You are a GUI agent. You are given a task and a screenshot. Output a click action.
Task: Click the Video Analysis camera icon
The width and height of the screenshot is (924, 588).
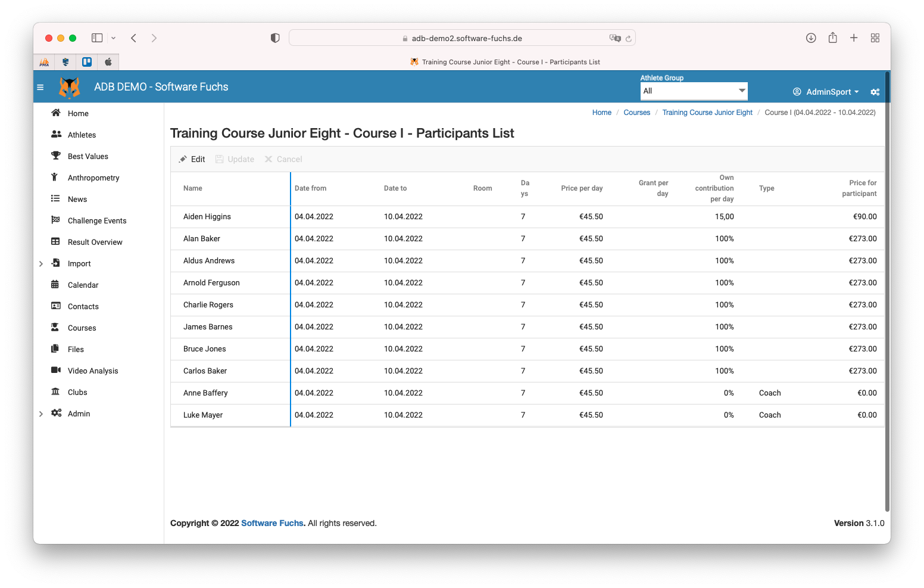[x=56, y=371]
